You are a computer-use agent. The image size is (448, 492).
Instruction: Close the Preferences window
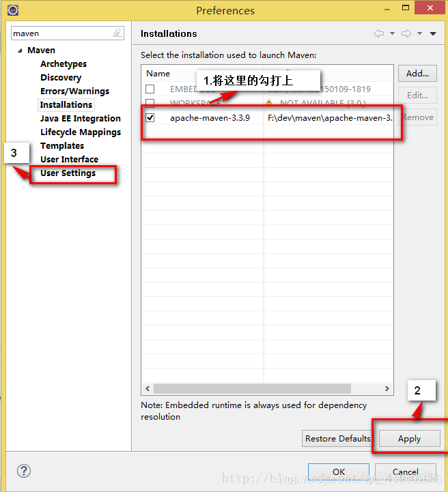[x=430, y=8]
